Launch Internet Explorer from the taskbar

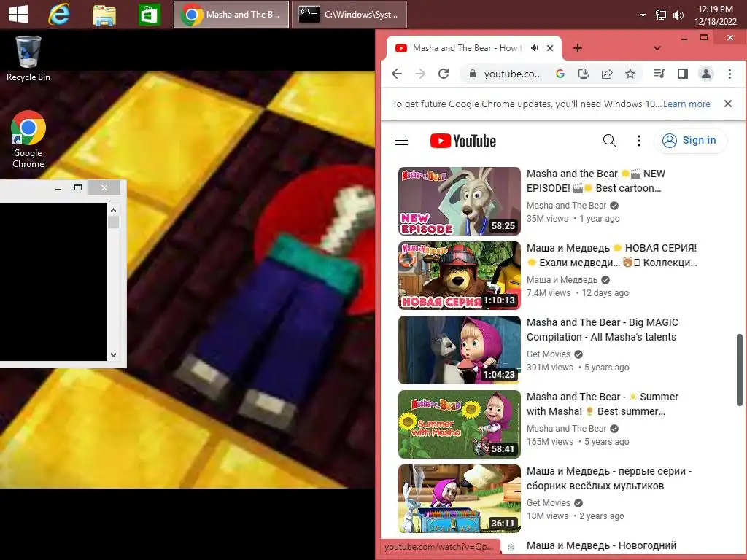coord(60,15)
